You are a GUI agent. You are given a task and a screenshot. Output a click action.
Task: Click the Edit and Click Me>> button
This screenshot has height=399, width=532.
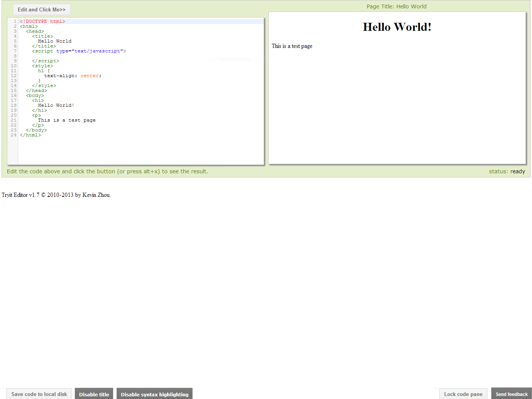coord(41,9)
